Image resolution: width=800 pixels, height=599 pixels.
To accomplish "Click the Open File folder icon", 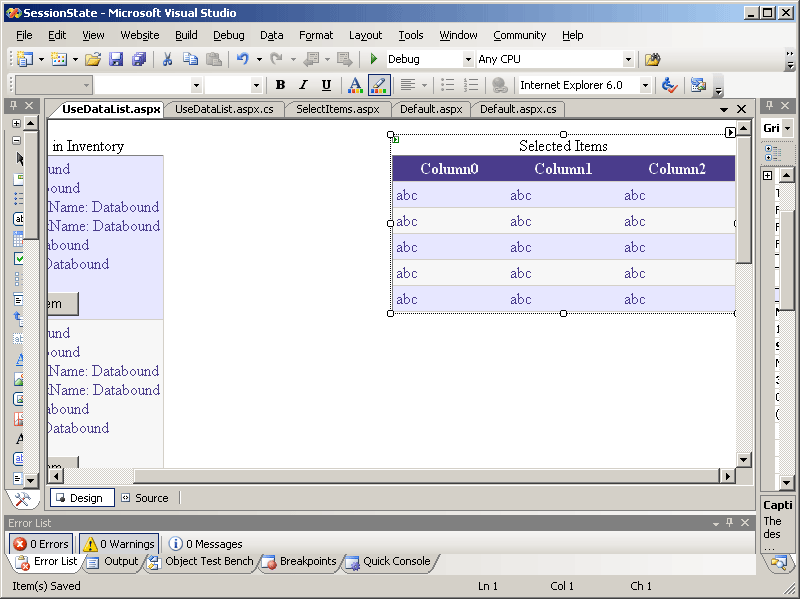I will click(x=92, y=60).
